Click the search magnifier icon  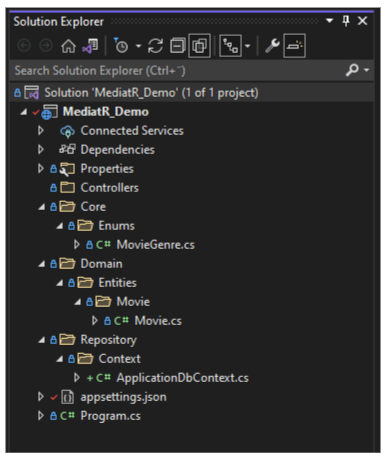(x=352, y=70)
